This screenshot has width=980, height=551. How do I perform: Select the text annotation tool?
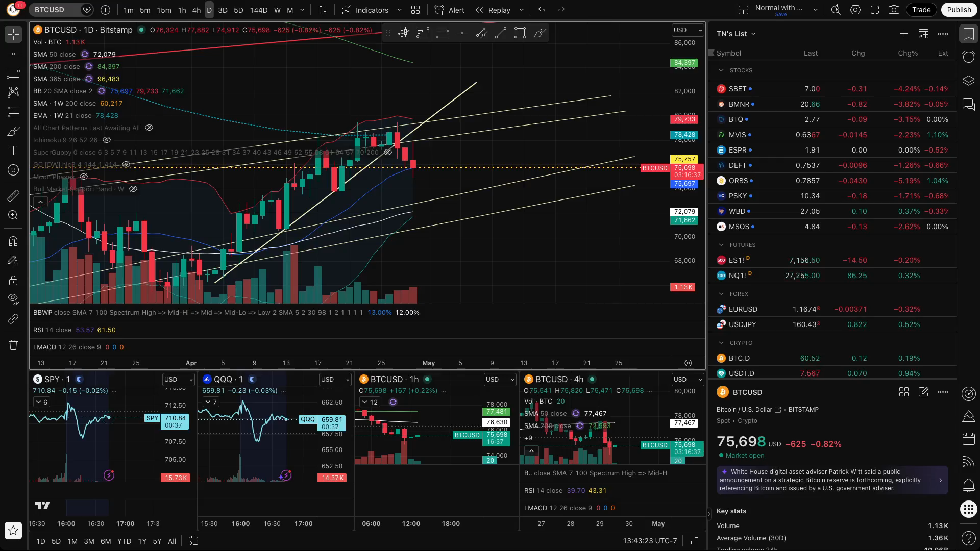coord(13,151)
